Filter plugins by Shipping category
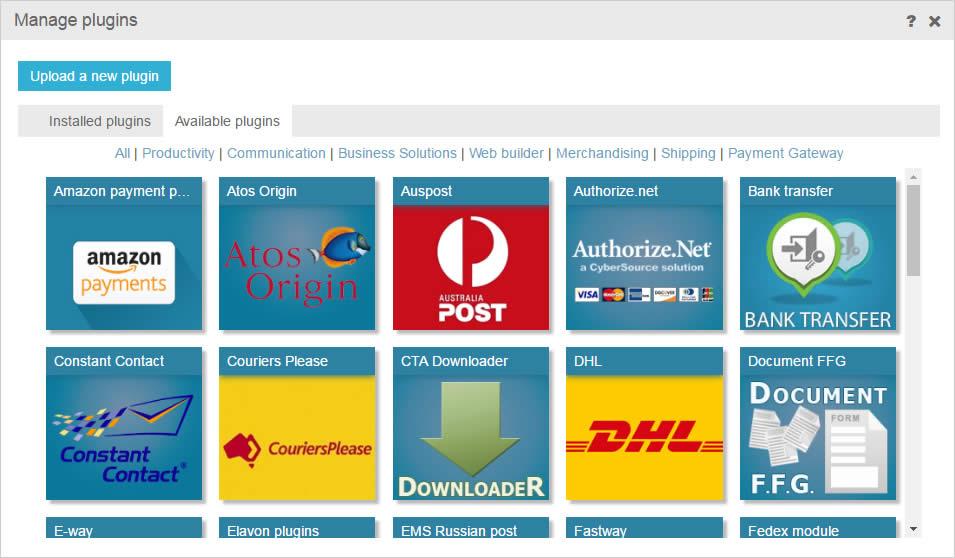The width and height of the screenshot is (955, 558). click(x=688, y=153)
